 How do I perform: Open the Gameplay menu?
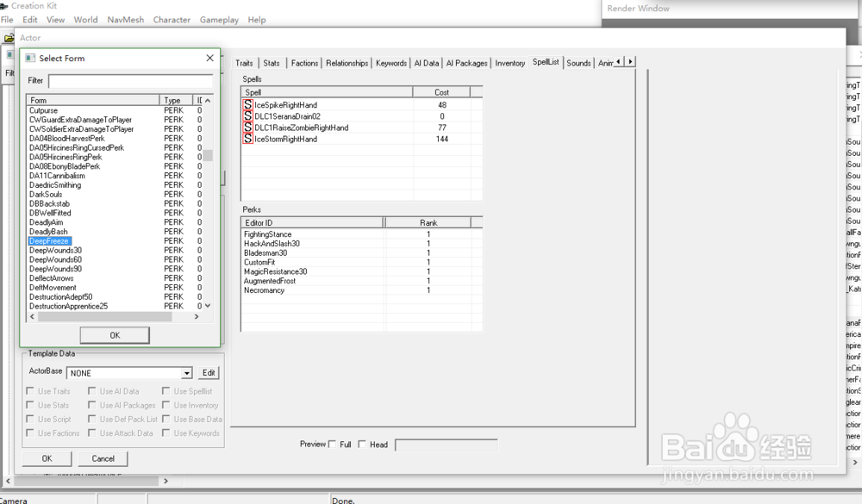tap(219, 20)
